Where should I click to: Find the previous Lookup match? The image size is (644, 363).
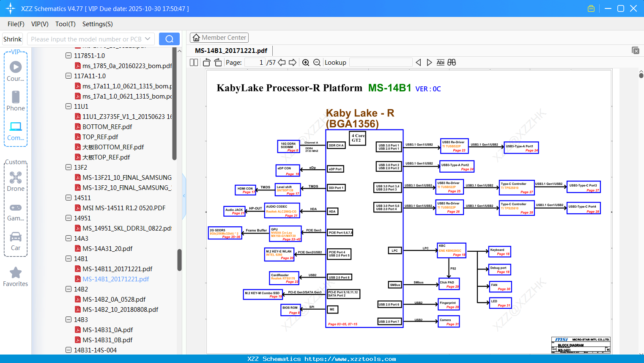pos(418,62)
